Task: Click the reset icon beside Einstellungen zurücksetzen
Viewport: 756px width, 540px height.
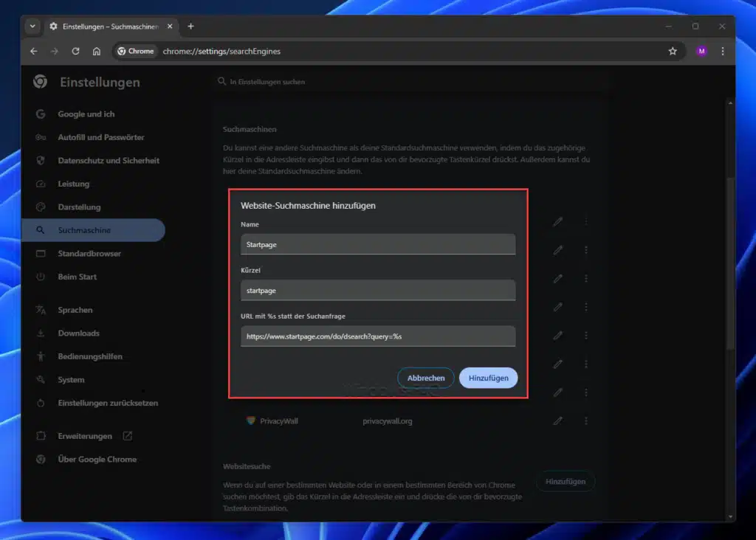Action: tap(41, 403)
